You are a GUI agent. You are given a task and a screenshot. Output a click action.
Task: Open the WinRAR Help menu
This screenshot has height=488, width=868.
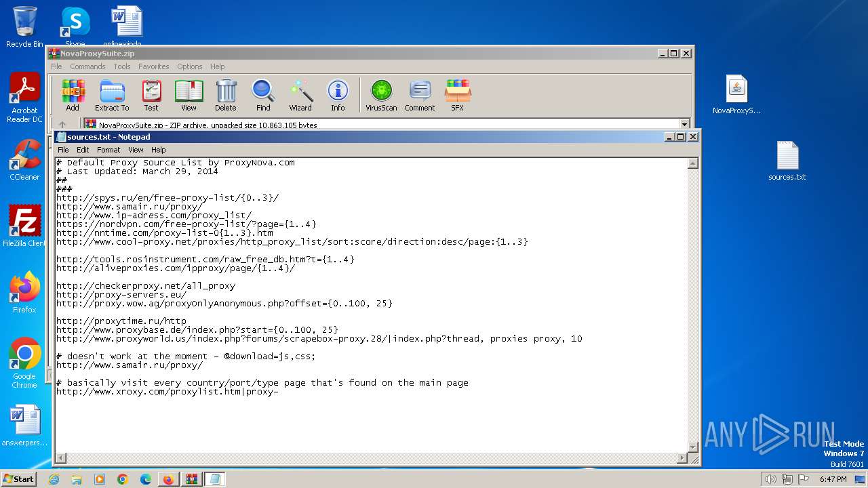coord(217,66)
